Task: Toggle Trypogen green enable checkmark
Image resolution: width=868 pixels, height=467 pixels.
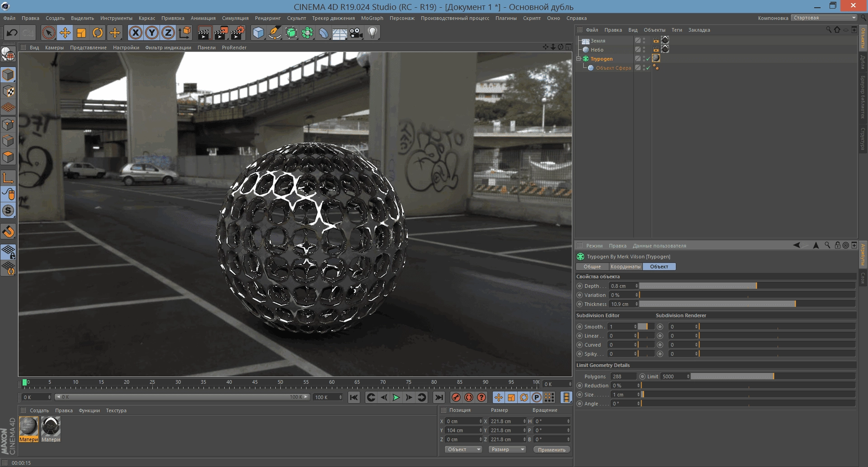Action: click(648, 59)
